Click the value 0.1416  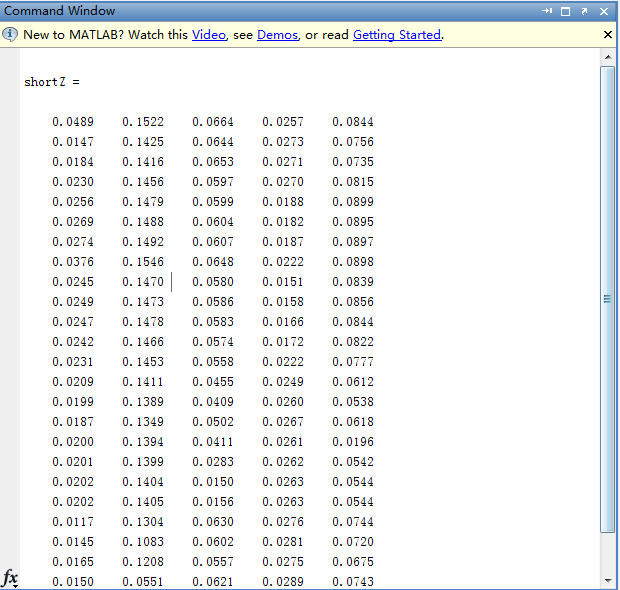point(143,162)
